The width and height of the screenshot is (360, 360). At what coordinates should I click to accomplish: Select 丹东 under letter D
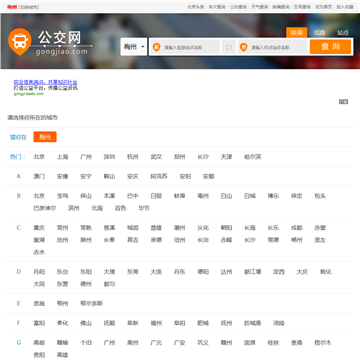pos(179,272)
